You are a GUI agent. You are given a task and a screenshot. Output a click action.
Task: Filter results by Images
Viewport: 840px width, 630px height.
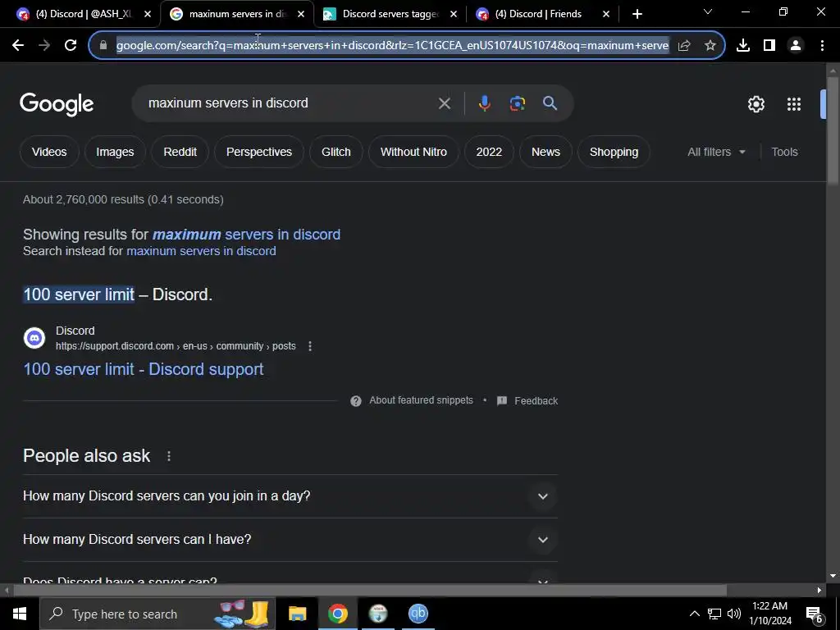pyautogui.click(x=115, y=152)
